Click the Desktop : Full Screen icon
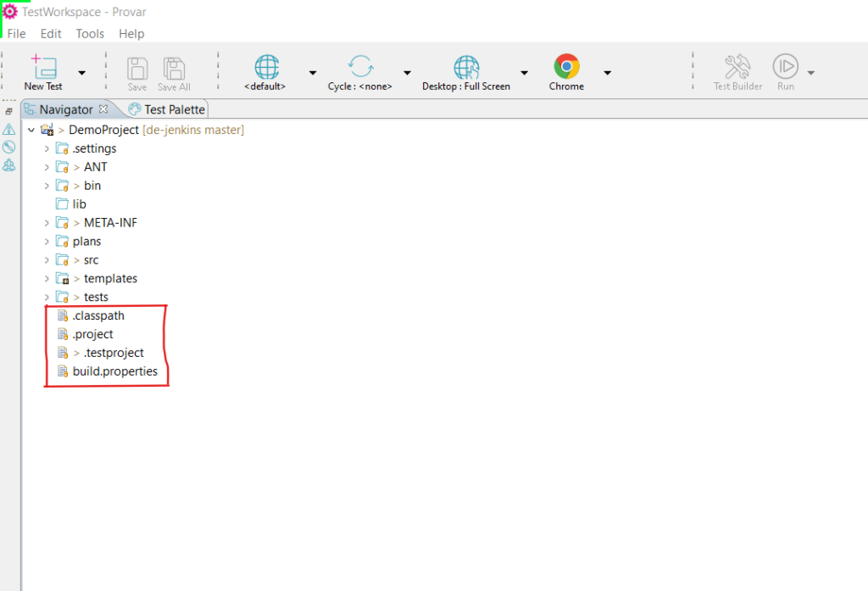 click(466, 68)
